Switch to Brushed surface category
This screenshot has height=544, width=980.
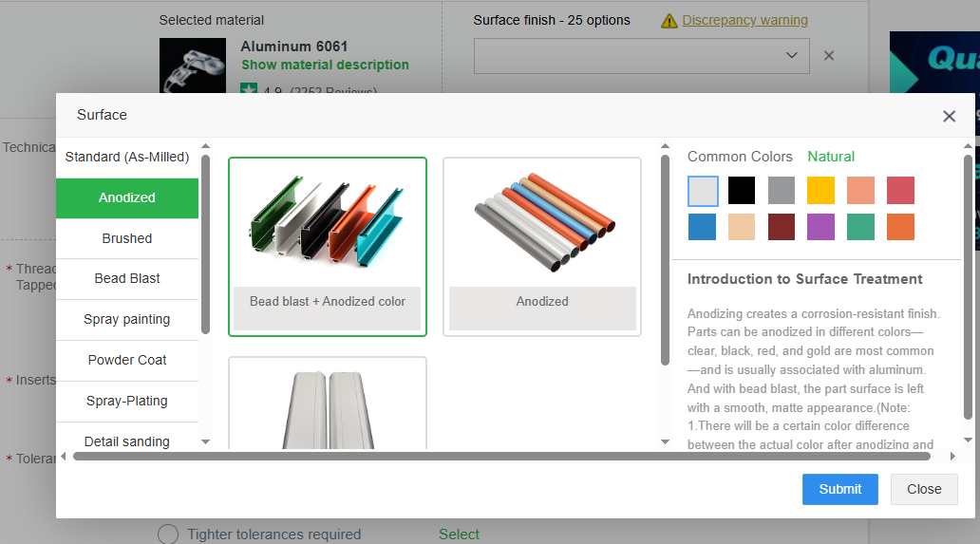click(127, 238)
